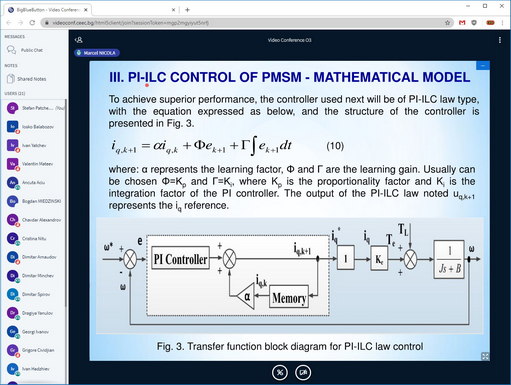Click the share webcam button in the bottom bar

(303, 372)
